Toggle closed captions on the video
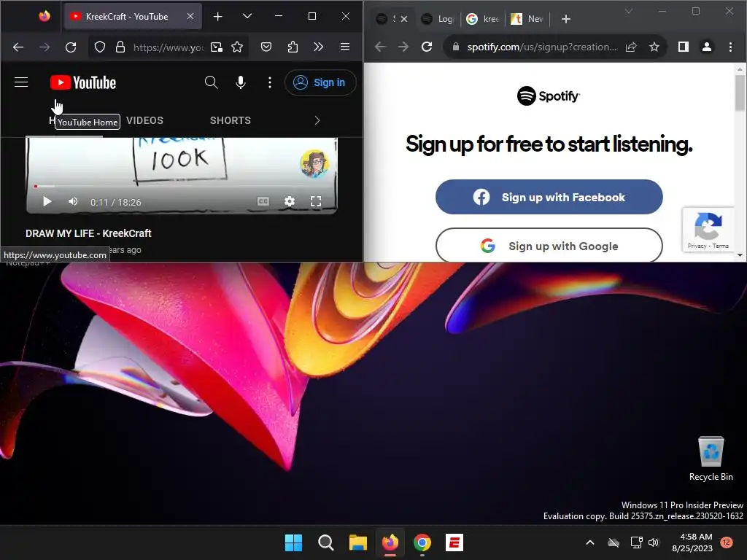The width and height of the screenshot is (747, 560). (263, 202)
